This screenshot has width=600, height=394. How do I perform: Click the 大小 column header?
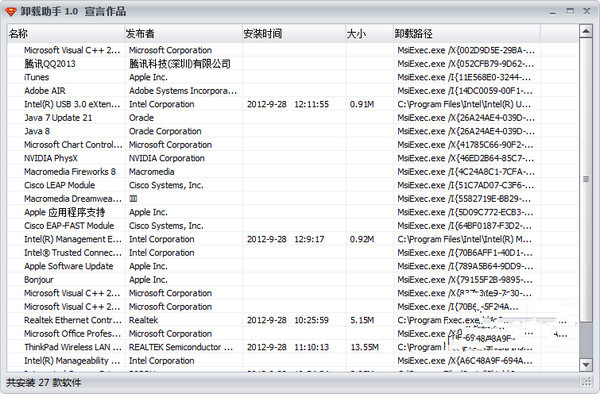pyautogui.click(x=369, y=34)
